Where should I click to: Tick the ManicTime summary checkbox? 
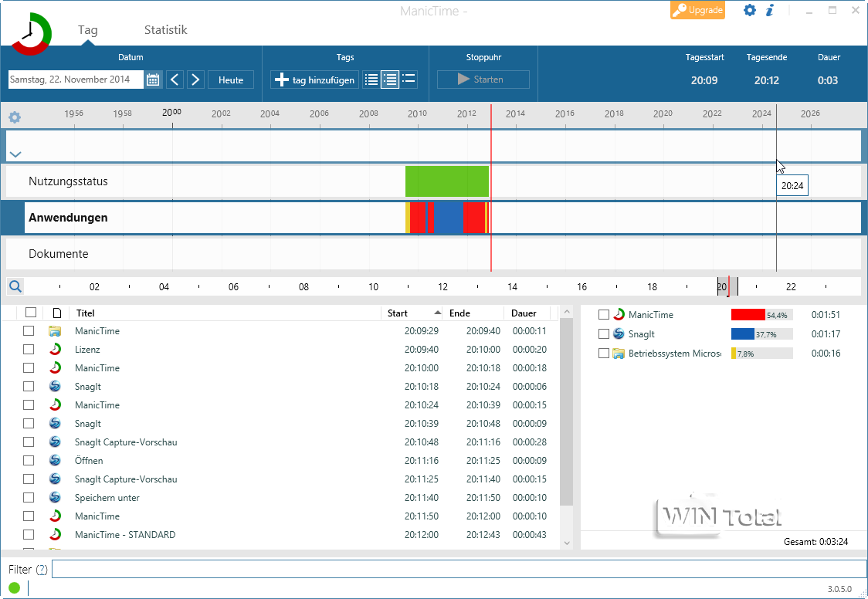pos(604,315)
